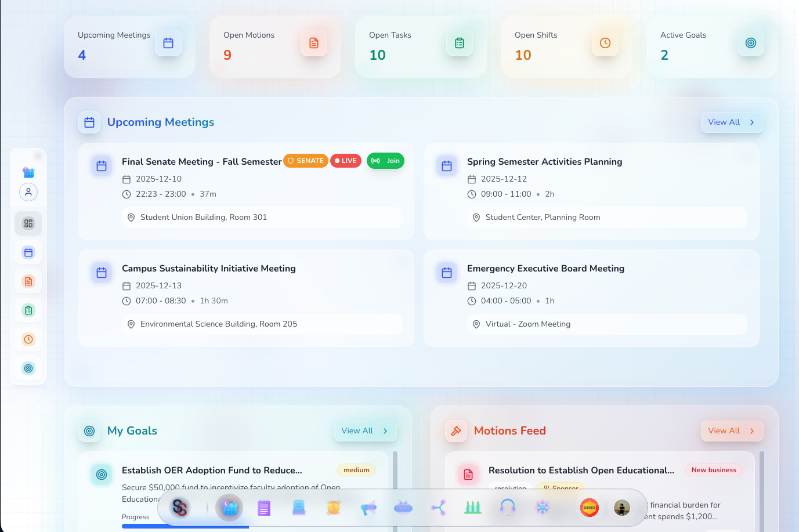799x532 pixels.
Task: Click the DEMO badge in bottom dock
Action: point(589,507)
